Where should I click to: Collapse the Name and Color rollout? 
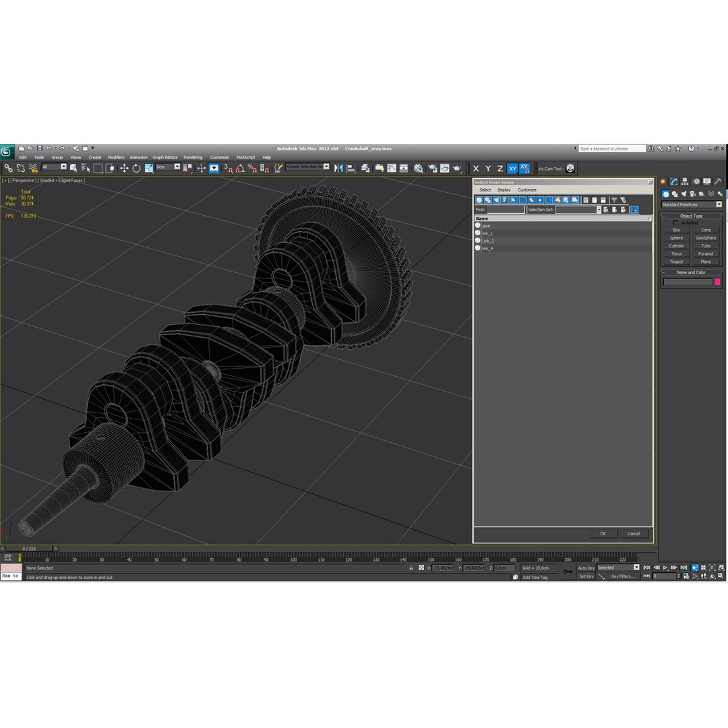pyautogui.click(x=691, y=272)
